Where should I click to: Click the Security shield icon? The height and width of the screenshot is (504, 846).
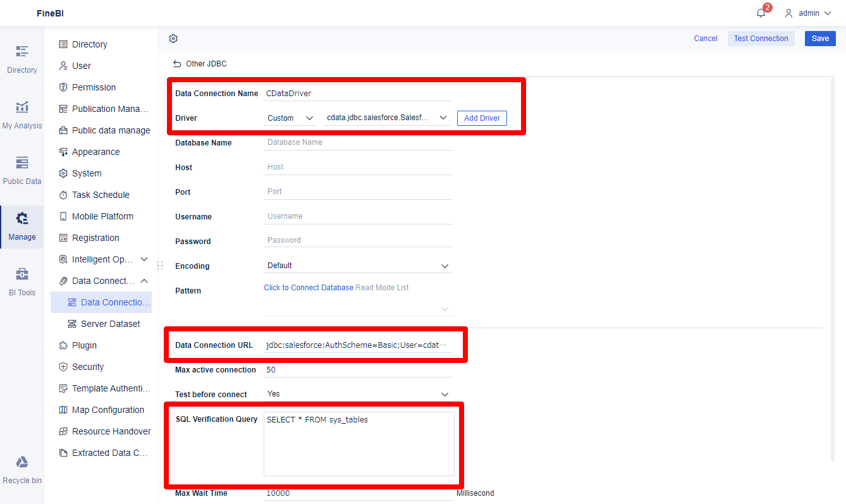coord(63,367)
